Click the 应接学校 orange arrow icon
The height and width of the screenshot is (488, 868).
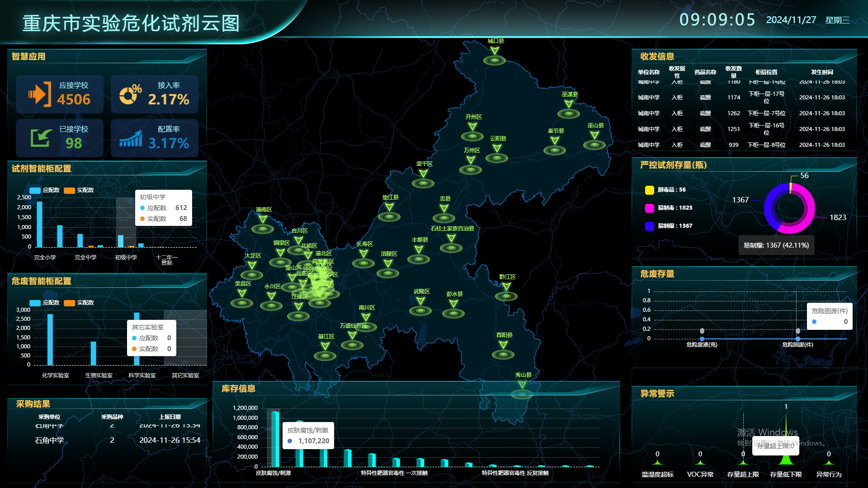(x=40, y=94)
